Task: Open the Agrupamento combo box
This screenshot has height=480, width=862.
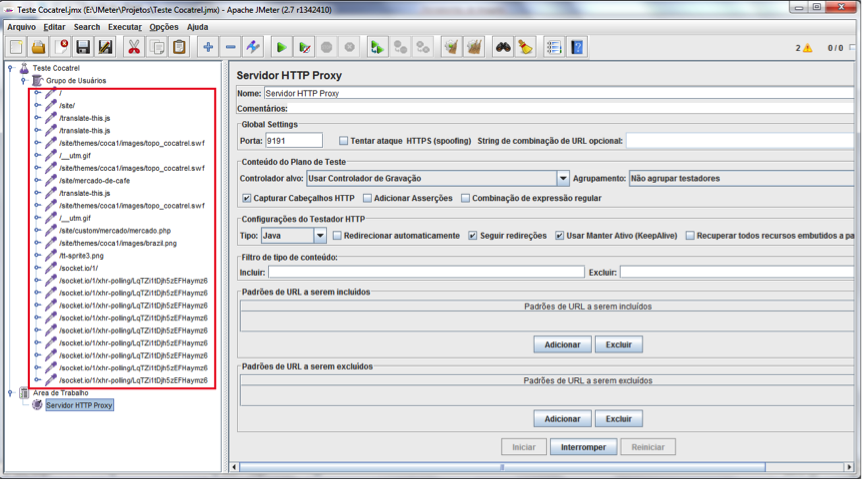Action: (x=741, y=178)
